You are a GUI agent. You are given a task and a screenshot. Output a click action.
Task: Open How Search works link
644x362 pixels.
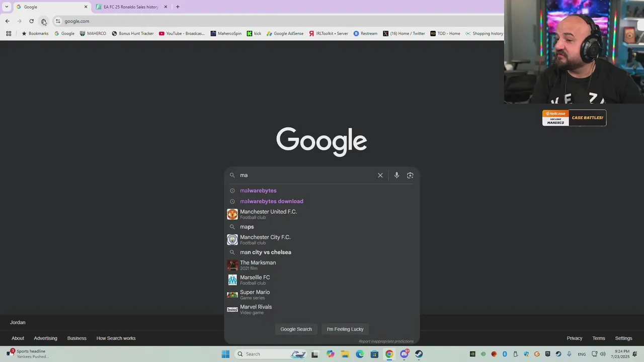click(116, 338)
